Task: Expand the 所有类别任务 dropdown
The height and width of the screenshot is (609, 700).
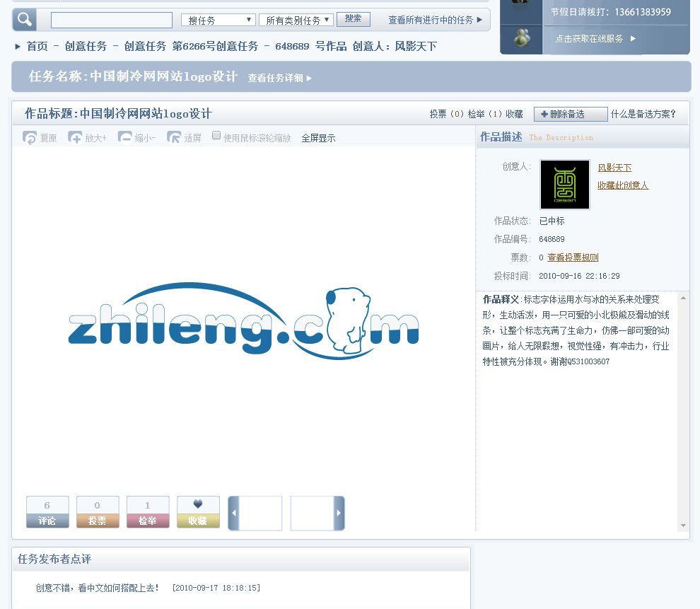Action: pos(296,21)
